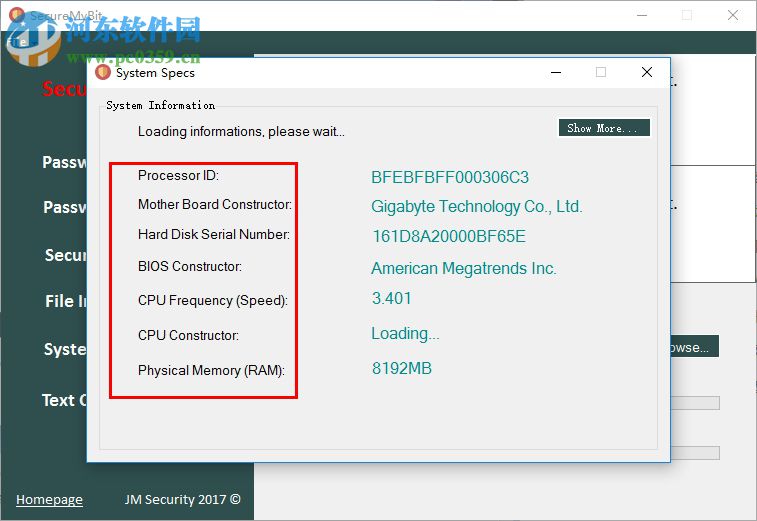Click the Physical Memory (RAM) label
The width and height of the screenshot is (757, 521).
(x=211, y=370)
